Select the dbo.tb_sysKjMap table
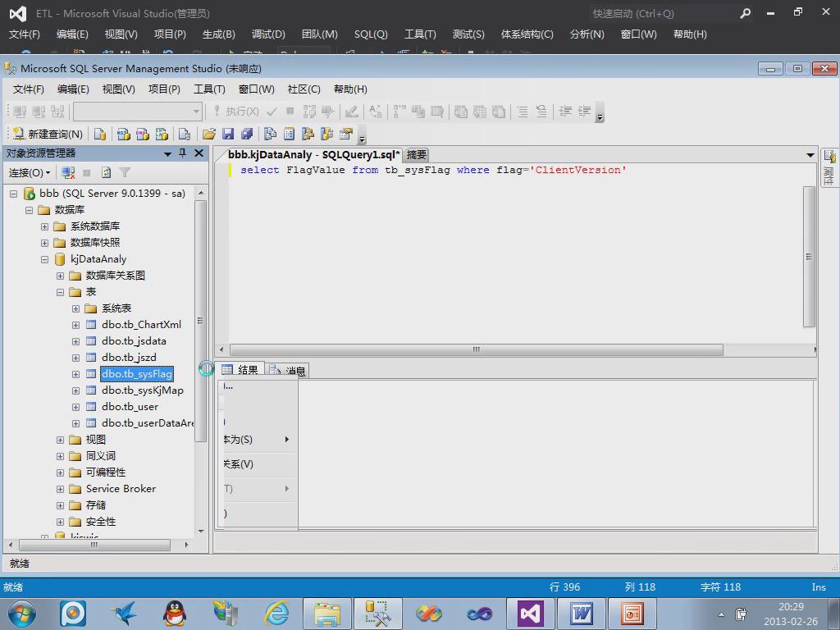This screenshot has height=630, width=840. [143, 390]
